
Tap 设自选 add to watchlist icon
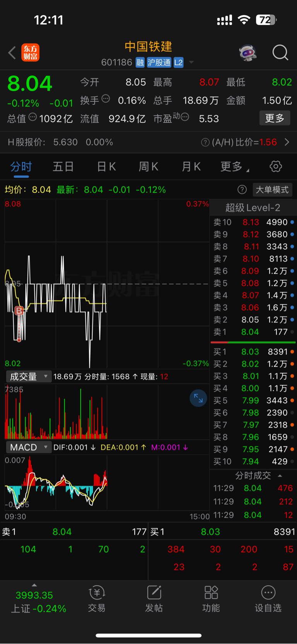(268, 599)
